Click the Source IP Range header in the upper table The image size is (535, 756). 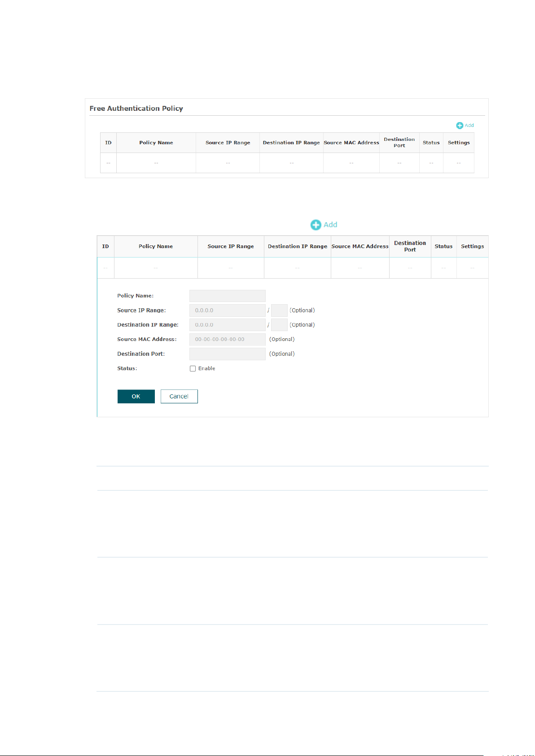pyautogui.click(x=228, y=143)
